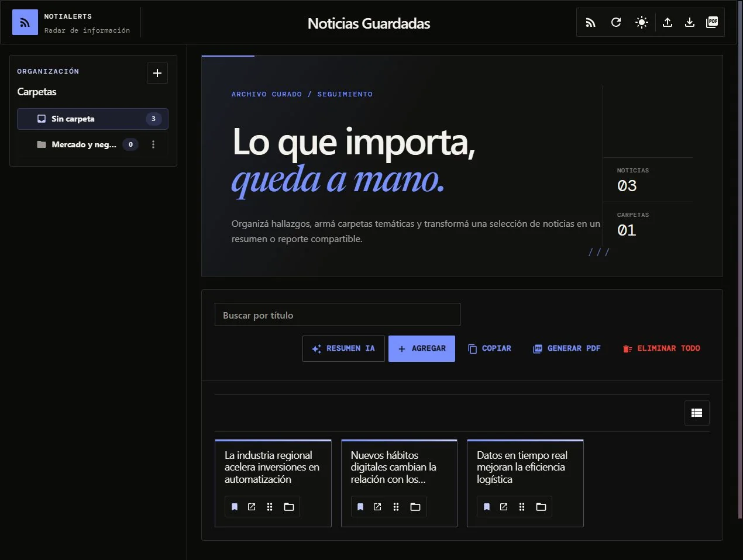Click the Buscar por título search field

(338, 314)
